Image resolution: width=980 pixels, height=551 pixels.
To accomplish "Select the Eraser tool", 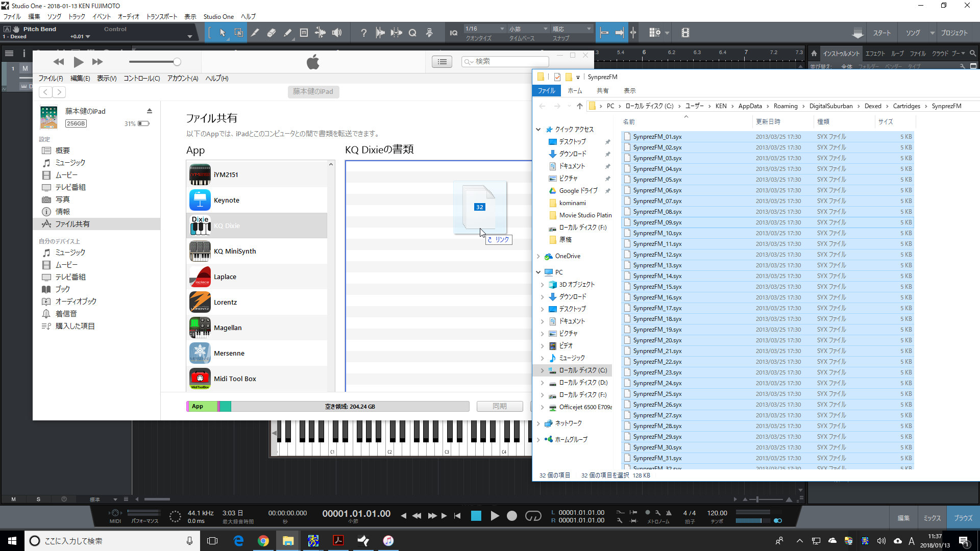I will pos(272,33).
